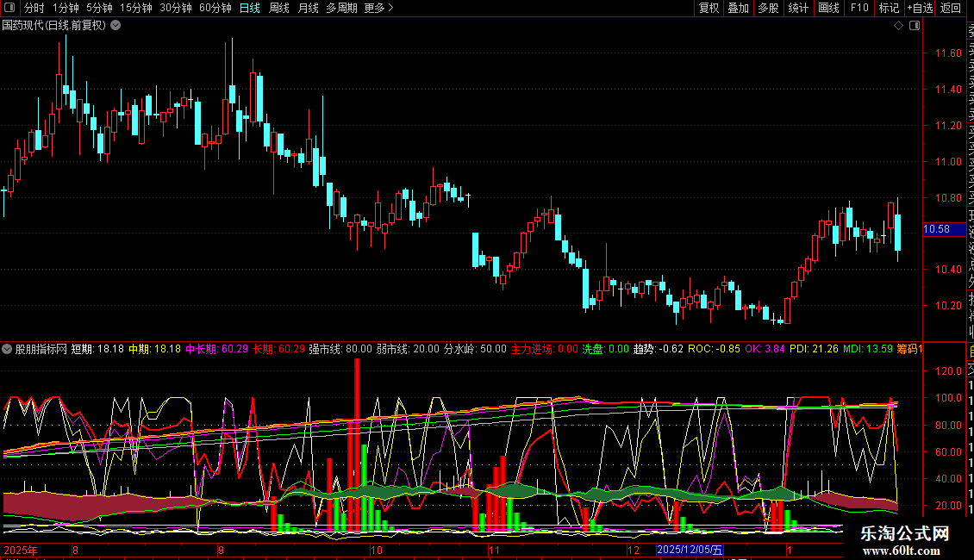Screen dimensions: 974x560
Task: Click the 2025/12/05 date marker on timeline
Action: (x=689, y=549)
